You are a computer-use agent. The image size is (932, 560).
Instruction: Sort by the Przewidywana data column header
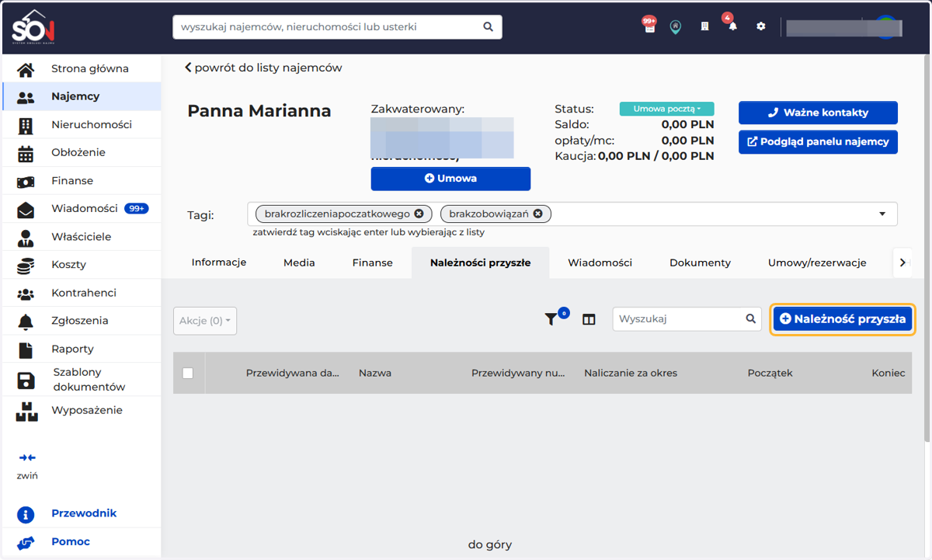coord(293,373)
